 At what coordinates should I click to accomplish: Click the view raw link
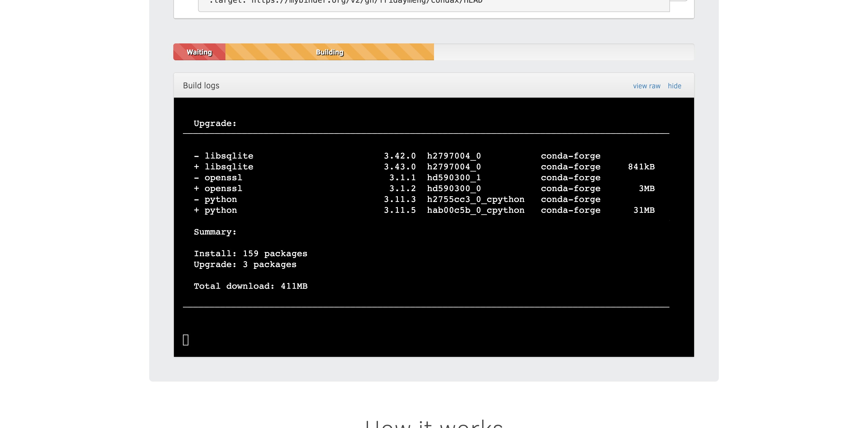[x=646, y=86]
